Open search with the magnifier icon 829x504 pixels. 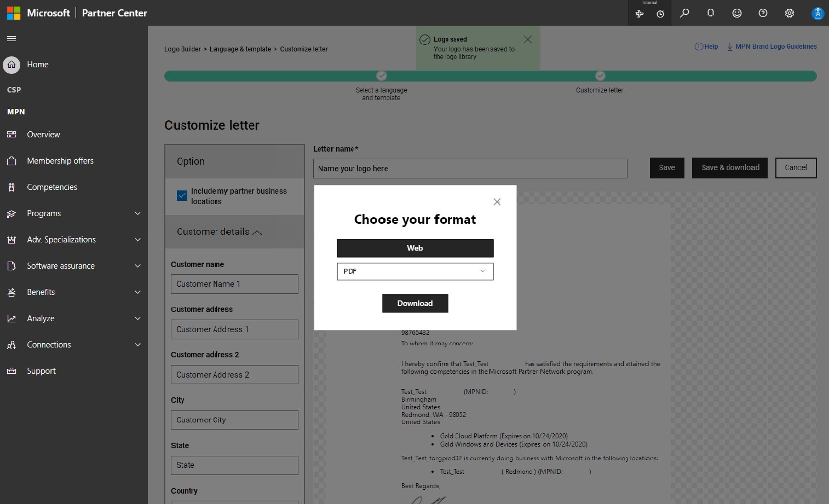[x=684, y=13]
